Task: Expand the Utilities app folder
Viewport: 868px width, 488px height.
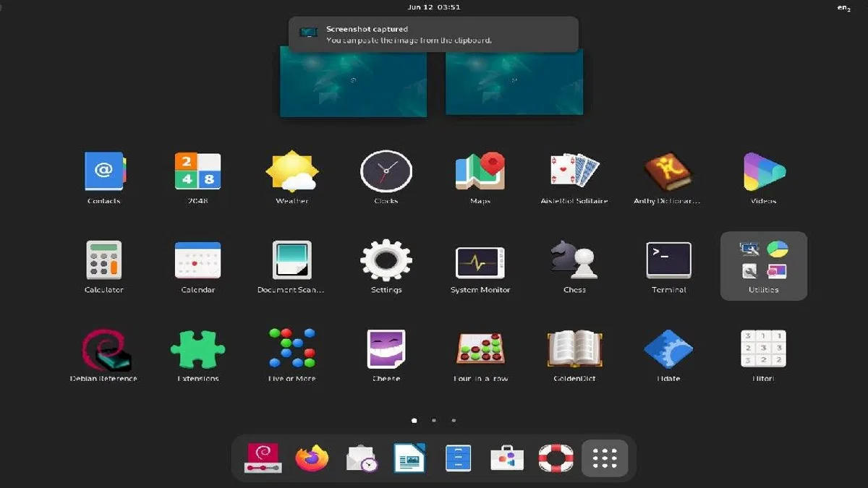Action: pyautogui.click(x=764, y=266)
